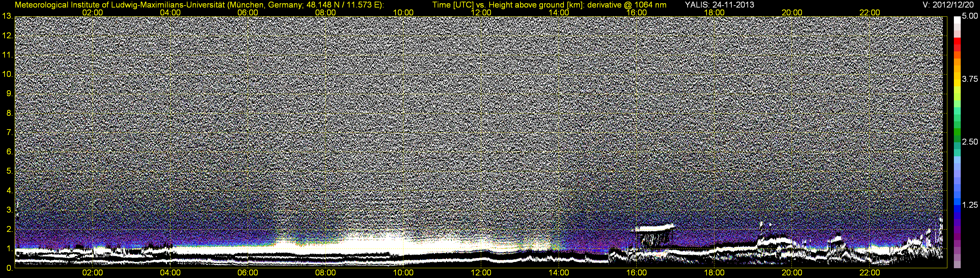Click the white cloud layer near 16:30 UTC
The image size is (980, 278).
(x=655, y=229)
